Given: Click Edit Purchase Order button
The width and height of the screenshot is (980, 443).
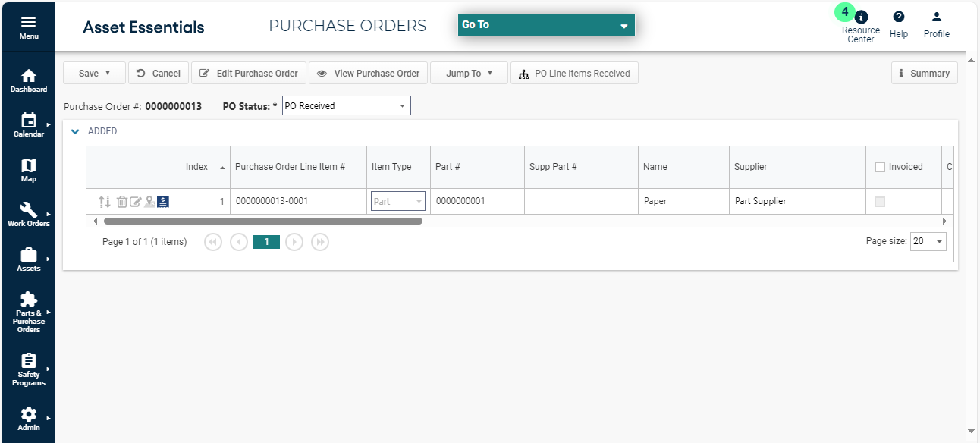Looking at the screenshot, I should click(249, 74).
